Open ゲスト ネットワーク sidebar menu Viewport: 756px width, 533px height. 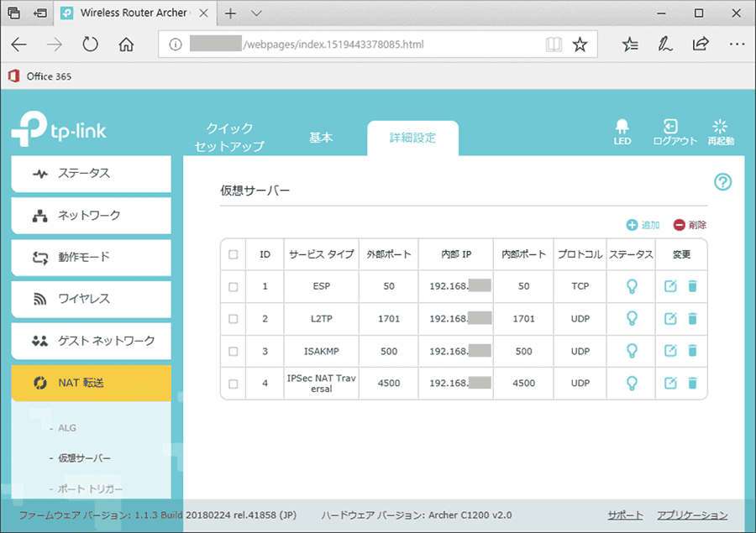[91, 341]
